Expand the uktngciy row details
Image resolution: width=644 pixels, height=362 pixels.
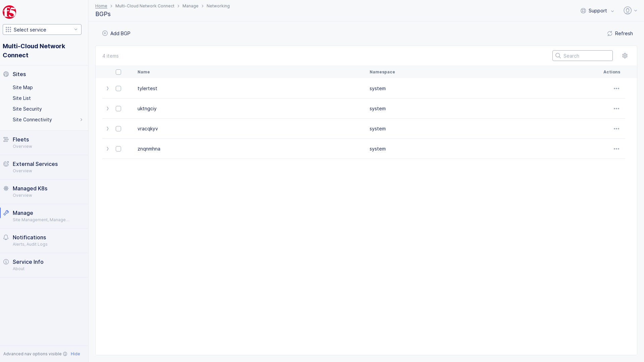point(108,109)
